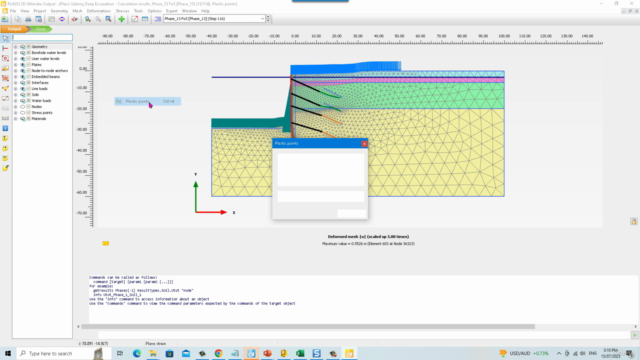Screen dimensions: 640x360
Task: Toggle visibility eye for Plates
Action: 23,64
